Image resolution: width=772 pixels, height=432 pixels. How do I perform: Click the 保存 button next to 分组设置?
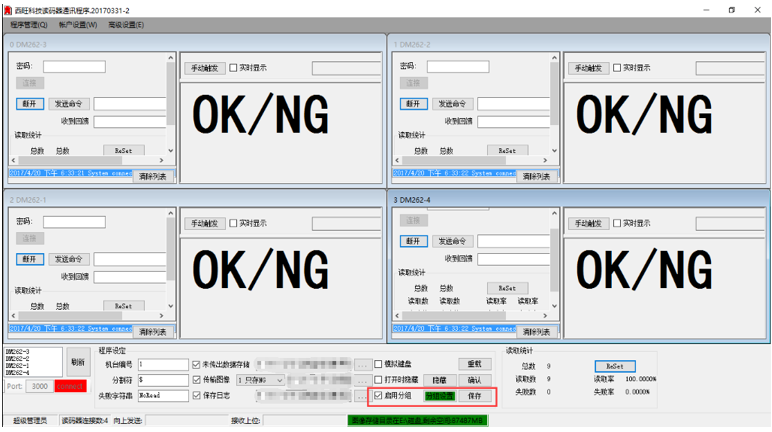pos(475,396)
